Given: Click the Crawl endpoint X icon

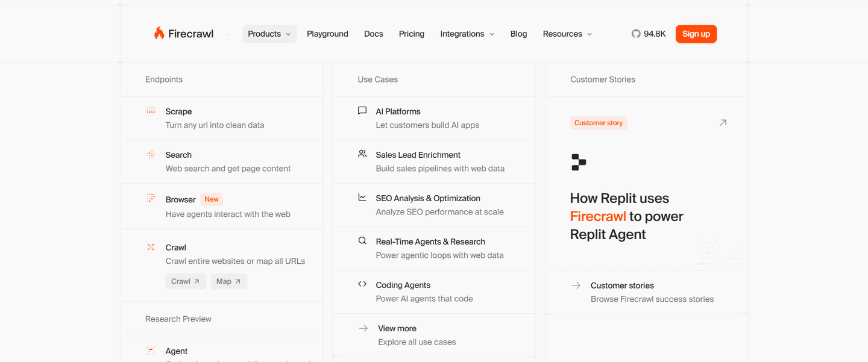Looking at the screenshot, I should point(151,247).
